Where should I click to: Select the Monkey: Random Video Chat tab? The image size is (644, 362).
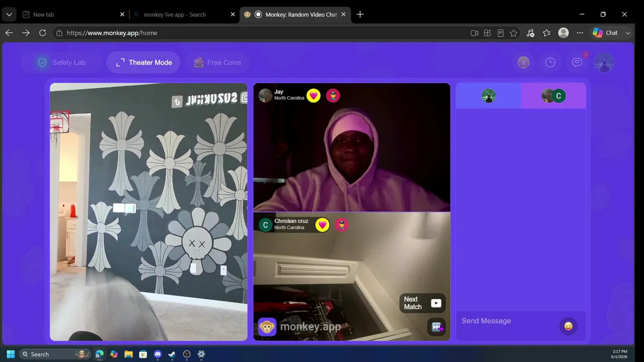pos(296,15)
